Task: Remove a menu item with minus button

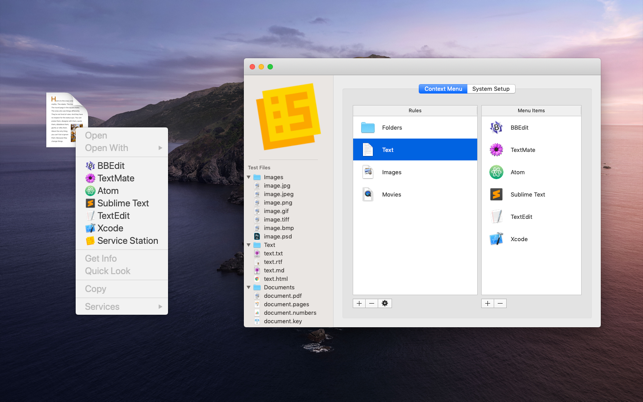Action: click(500, 303)
